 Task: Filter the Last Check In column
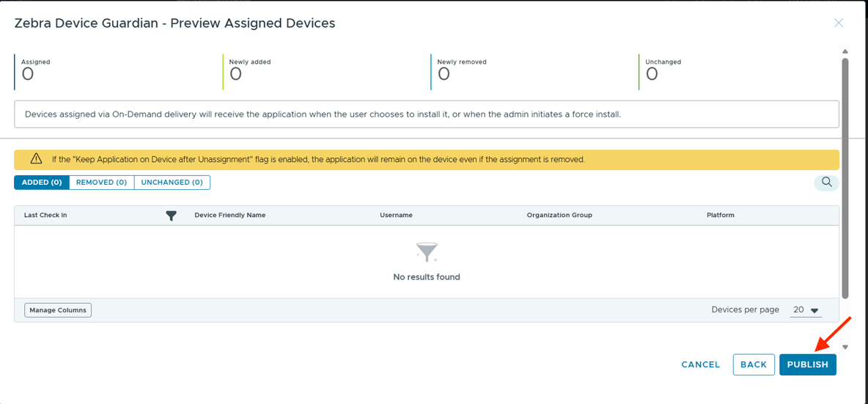click(x=172, y=216)
